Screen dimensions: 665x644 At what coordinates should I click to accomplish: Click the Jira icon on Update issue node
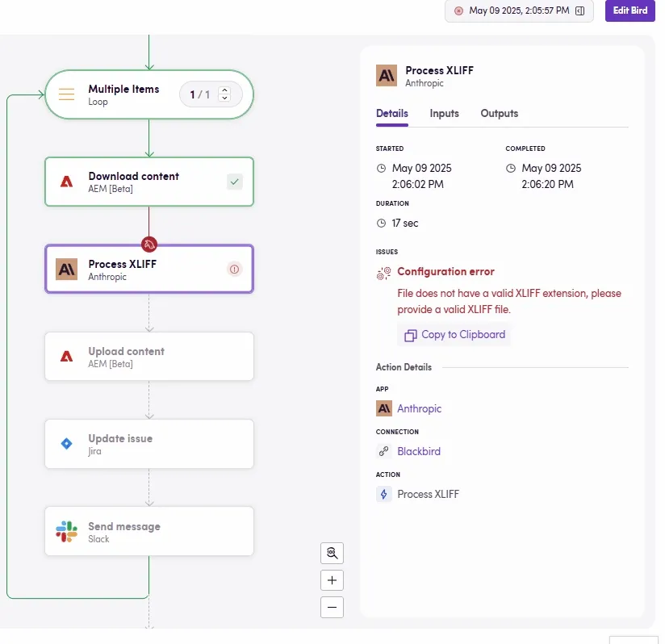67,444
